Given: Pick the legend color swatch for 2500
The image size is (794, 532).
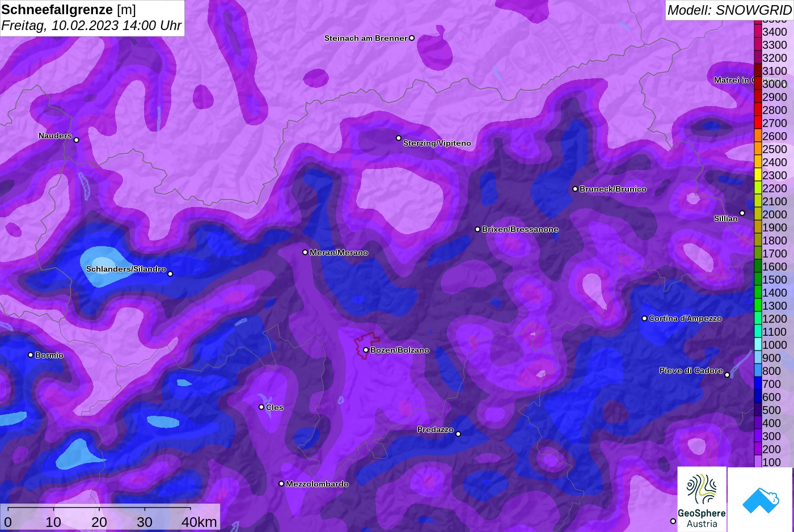Looking at the screenshot, I should (758, 149).
